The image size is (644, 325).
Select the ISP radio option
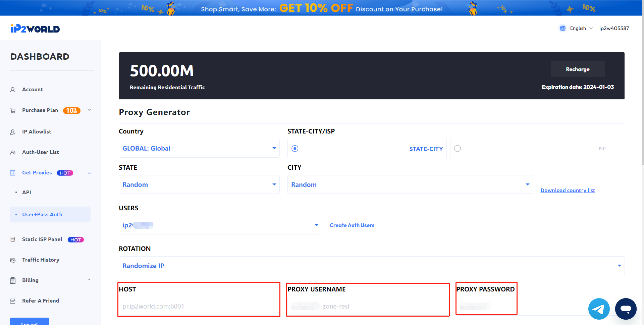click(458, 149)
